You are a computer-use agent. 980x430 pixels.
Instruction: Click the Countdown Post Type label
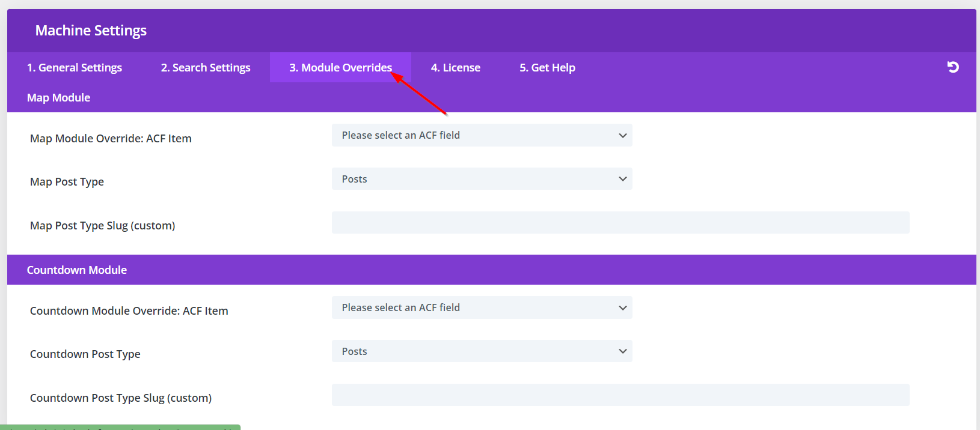pyautogui.click(x=85, y=354)
